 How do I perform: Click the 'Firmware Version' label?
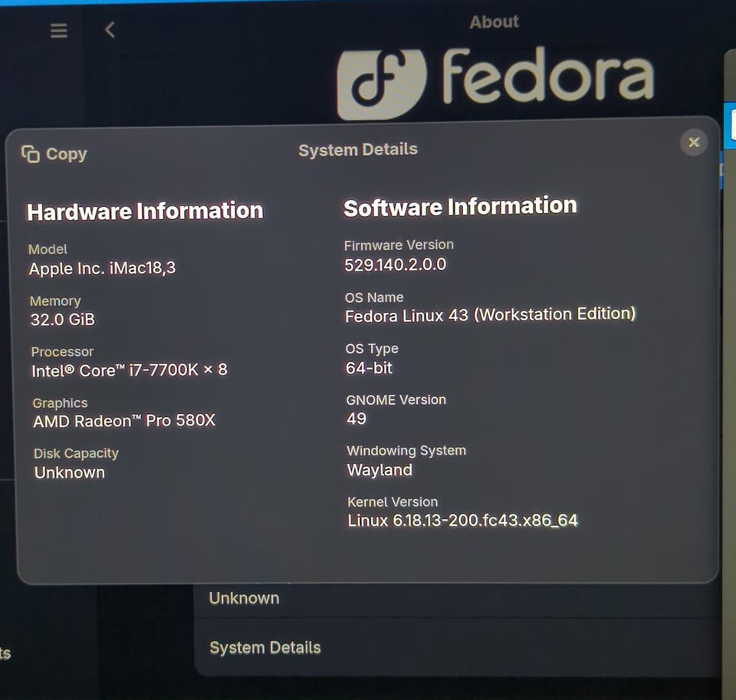point(399,245)
